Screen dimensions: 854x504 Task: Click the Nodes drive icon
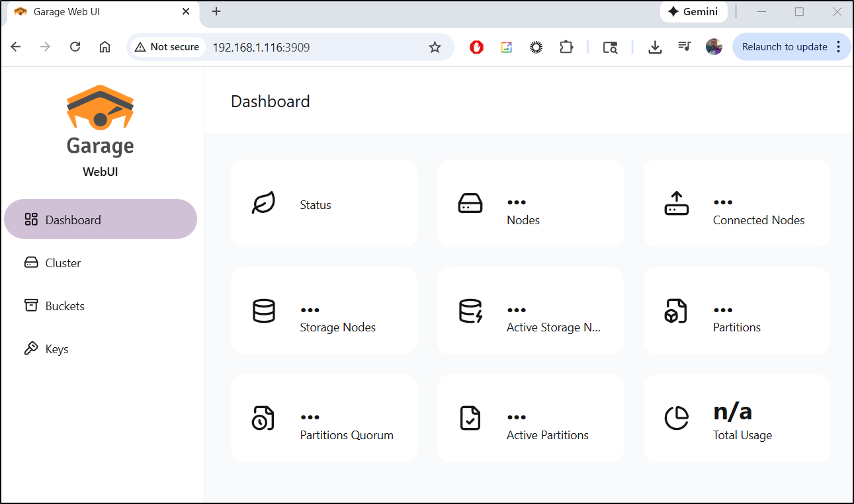(470, 204)
